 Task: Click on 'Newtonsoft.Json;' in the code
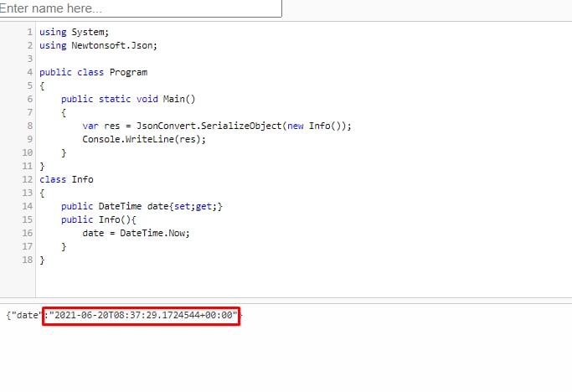pos(114,45)
